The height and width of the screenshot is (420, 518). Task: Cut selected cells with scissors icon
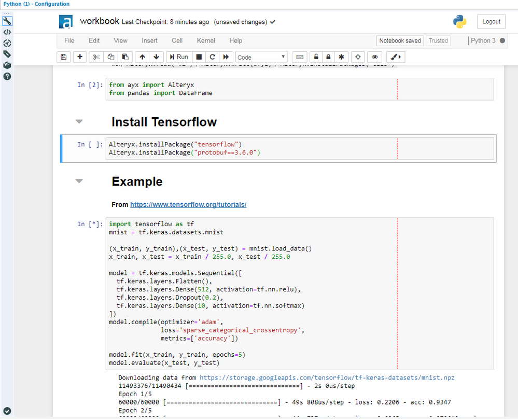(x=96, y=57)
